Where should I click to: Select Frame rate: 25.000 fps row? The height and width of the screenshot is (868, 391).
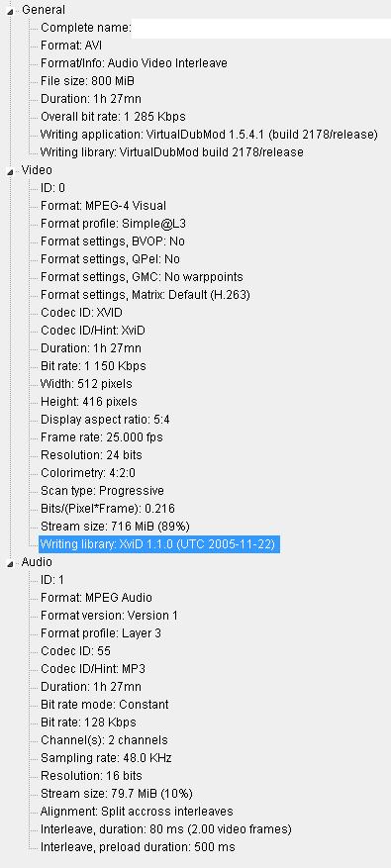pyautogui.click(x=102, y=436)
